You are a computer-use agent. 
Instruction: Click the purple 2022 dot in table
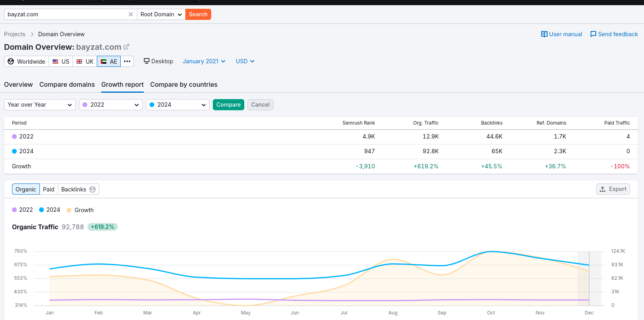click(x=14, y=137)
